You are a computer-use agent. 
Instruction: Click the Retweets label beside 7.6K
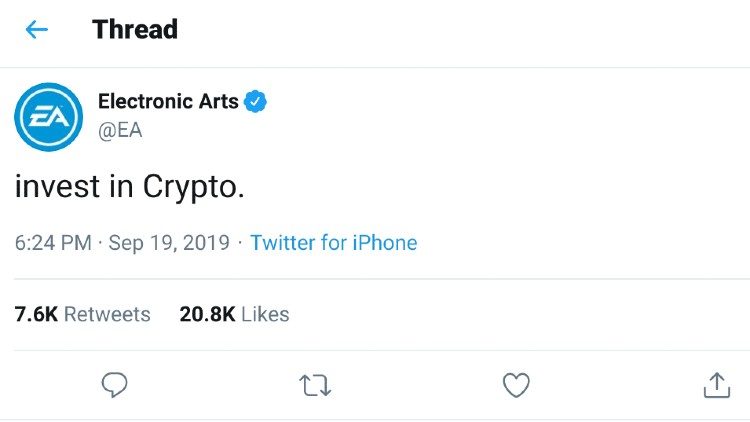click(107, 314)
